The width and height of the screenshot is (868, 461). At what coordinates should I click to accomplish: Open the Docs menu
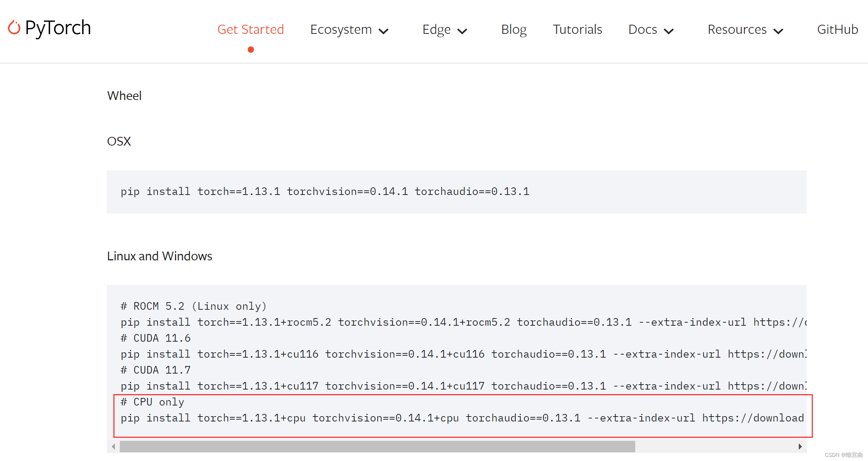pyautogui.click(x=642, y=29)
